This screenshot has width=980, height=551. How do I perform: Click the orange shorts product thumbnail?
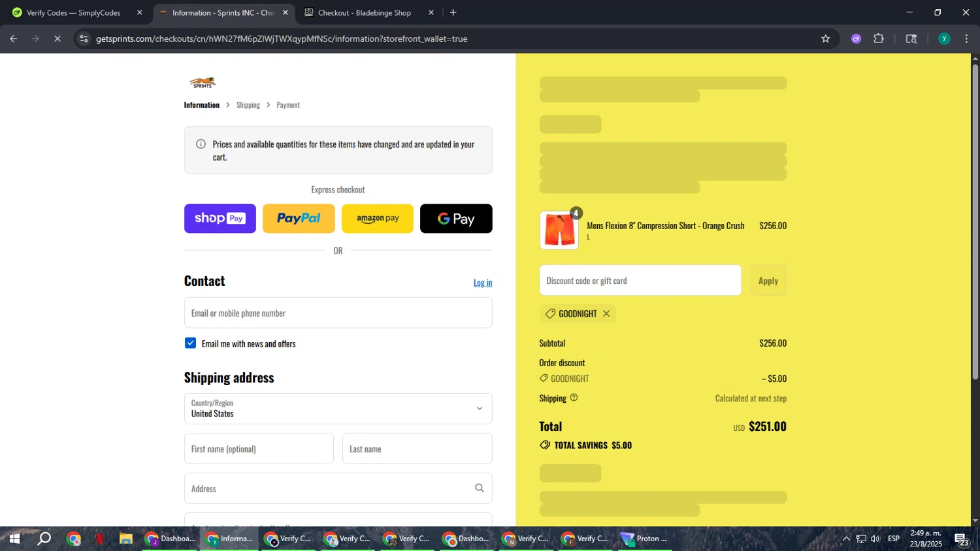point(559,230)
